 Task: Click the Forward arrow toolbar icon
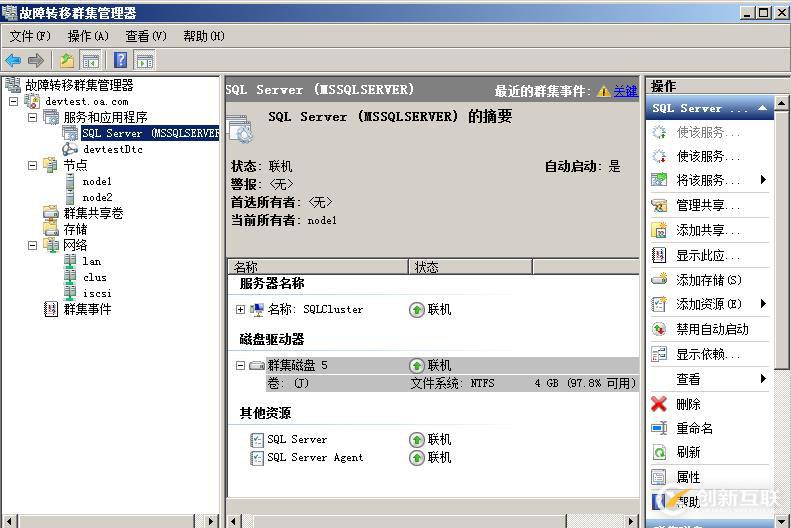tap(36, 61)
